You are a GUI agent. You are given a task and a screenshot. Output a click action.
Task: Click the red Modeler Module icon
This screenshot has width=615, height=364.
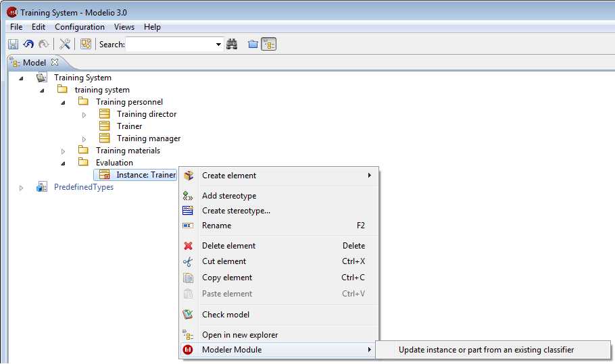[188, 350]
